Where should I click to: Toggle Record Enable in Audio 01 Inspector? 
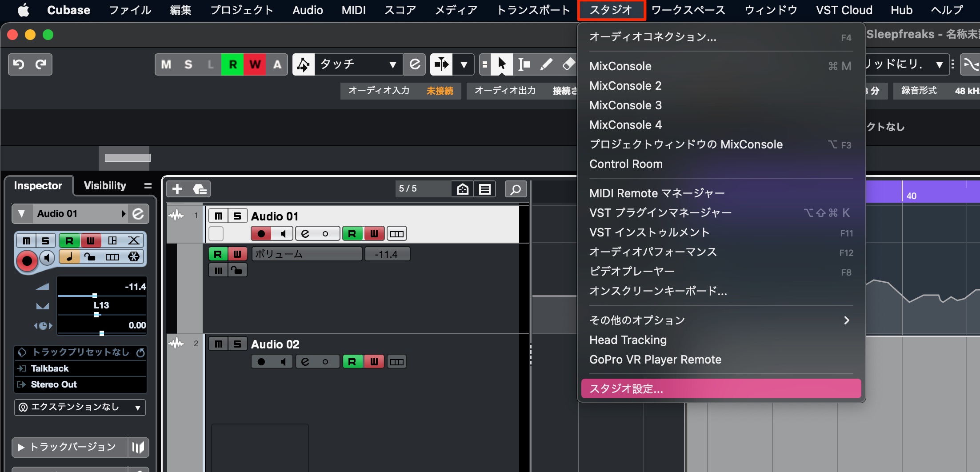pos(27,261)
